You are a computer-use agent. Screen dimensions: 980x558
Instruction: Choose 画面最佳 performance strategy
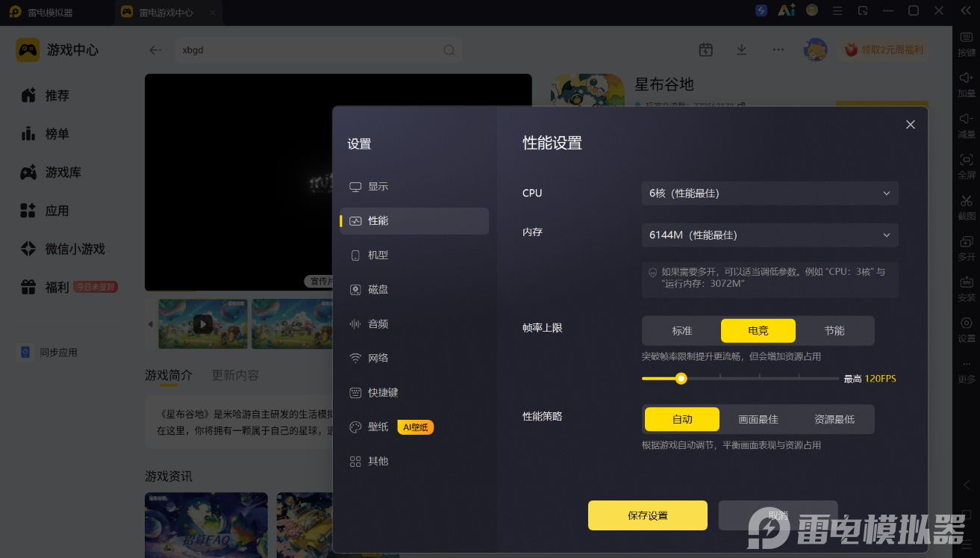(758, 419)
